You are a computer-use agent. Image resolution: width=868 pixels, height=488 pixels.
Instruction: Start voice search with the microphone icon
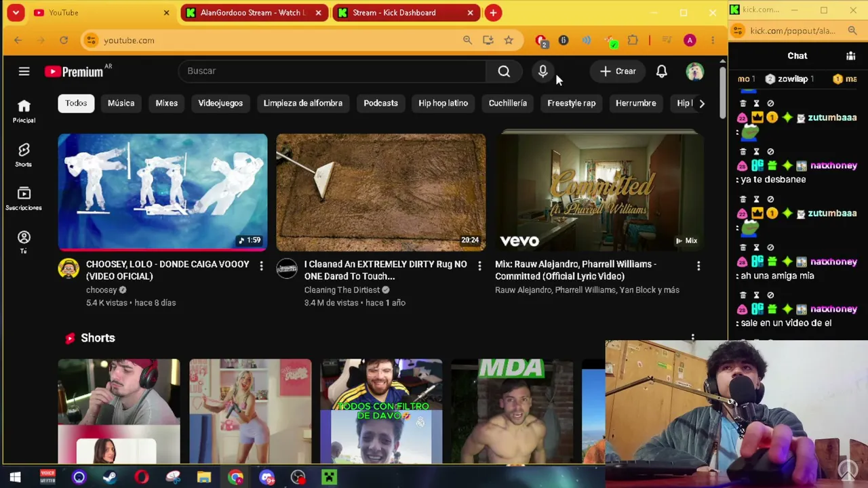pos(542,71)
